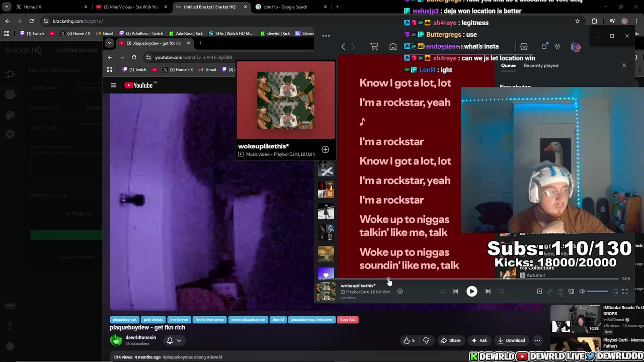Open Gmail bookmark in back browser

tap(105, 34)
